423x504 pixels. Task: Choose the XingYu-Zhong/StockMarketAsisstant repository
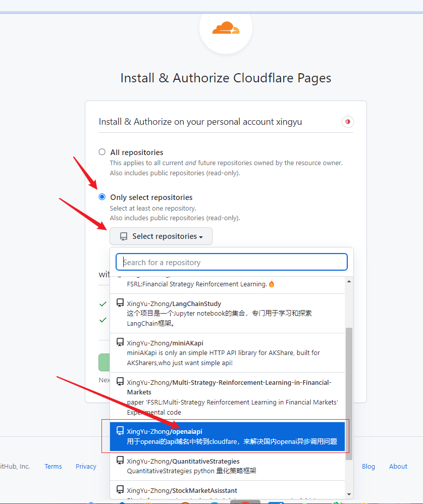point(227,490)
